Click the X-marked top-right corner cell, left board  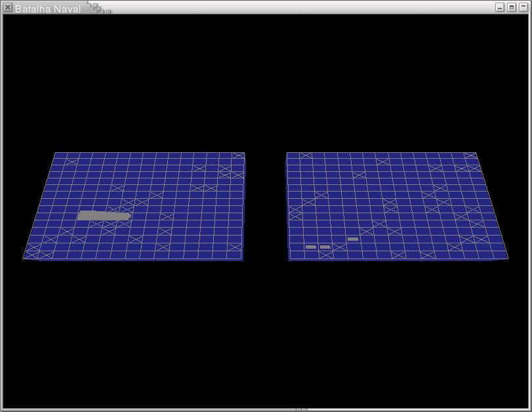pyautogui.click(x=239, y=155)
